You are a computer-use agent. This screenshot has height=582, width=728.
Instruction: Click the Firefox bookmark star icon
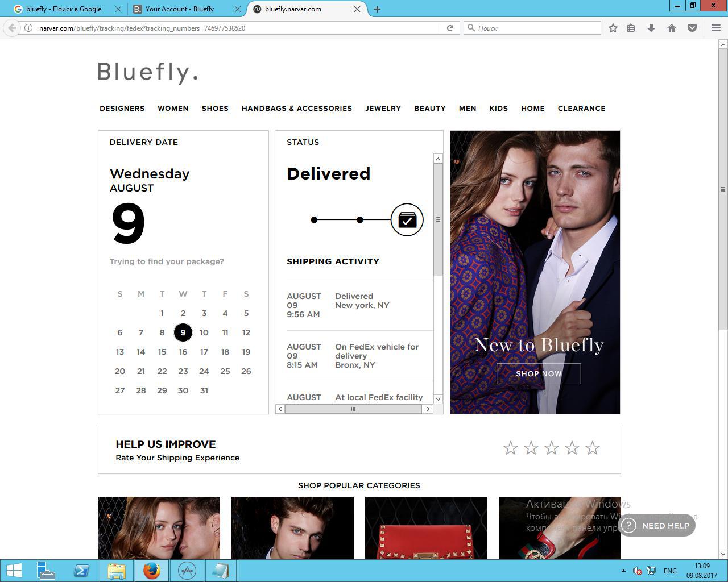[x=613, y=28]
